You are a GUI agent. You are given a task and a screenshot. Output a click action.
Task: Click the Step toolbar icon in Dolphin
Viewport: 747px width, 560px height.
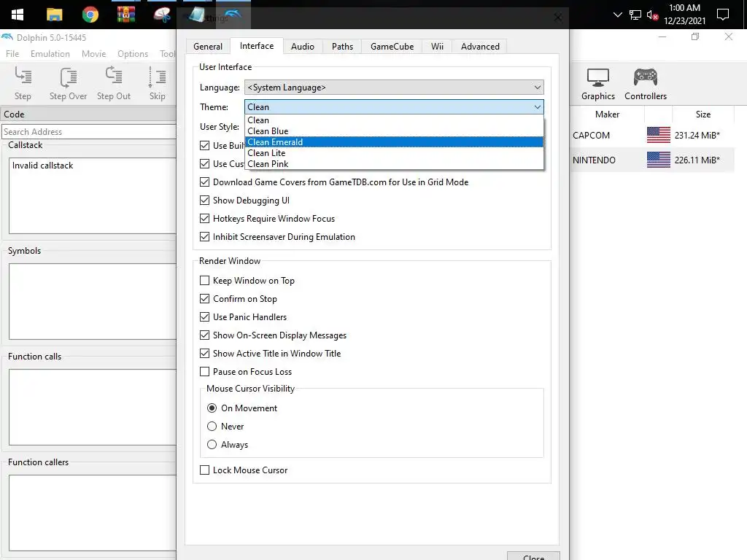[23, 83]
